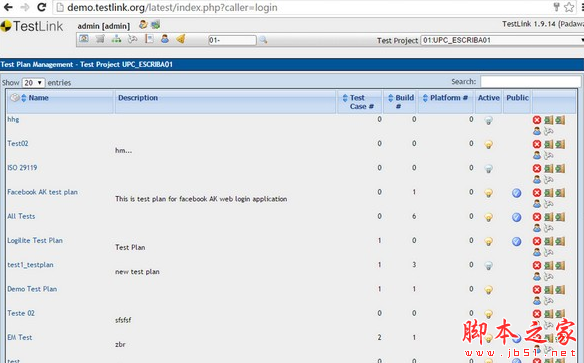Click the logout icon beside admin name
This screenshot has height=363, width=584.
pyautogui.click(x=156, y=25)
